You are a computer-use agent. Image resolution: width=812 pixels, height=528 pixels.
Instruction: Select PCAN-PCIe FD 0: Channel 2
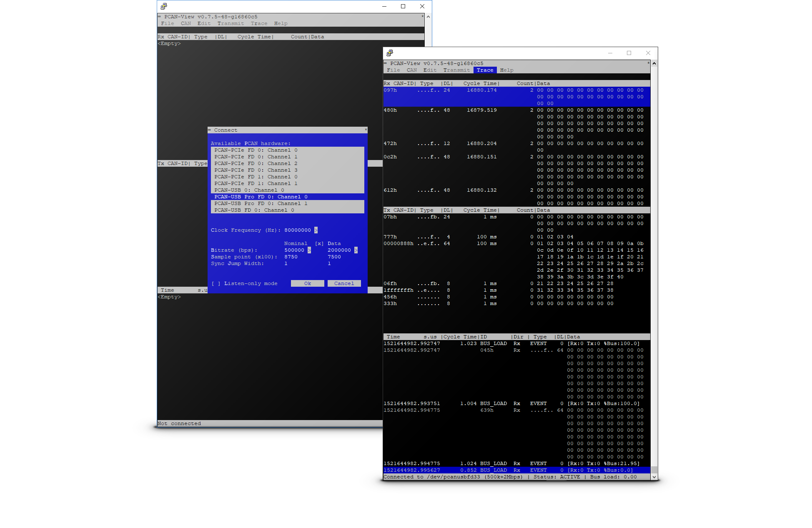[x=288, y=163]
